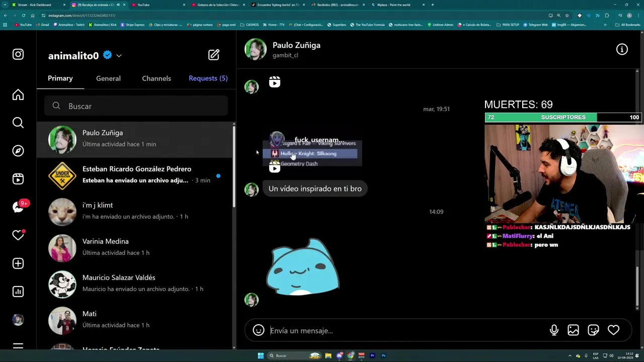Switch to the General tab
Screen dimensions: 644x362
pyautogui.click(x=108, y=78)
